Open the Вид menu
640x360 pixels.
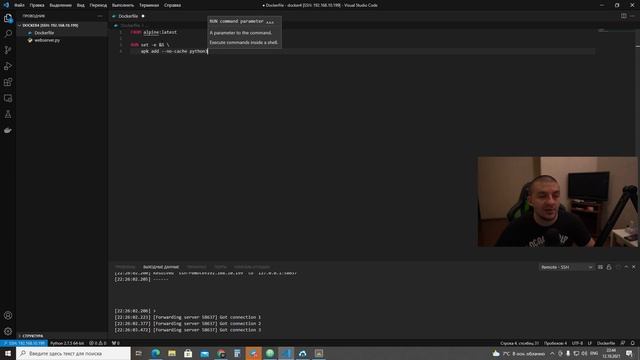[81, 5]
